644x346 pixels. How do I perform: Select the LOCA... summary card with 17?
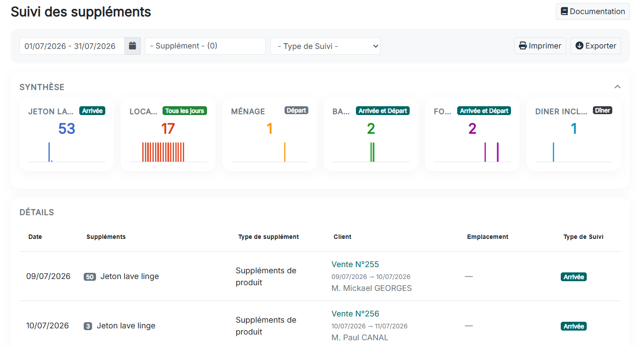pyautogui.click(x=168, y=134)
